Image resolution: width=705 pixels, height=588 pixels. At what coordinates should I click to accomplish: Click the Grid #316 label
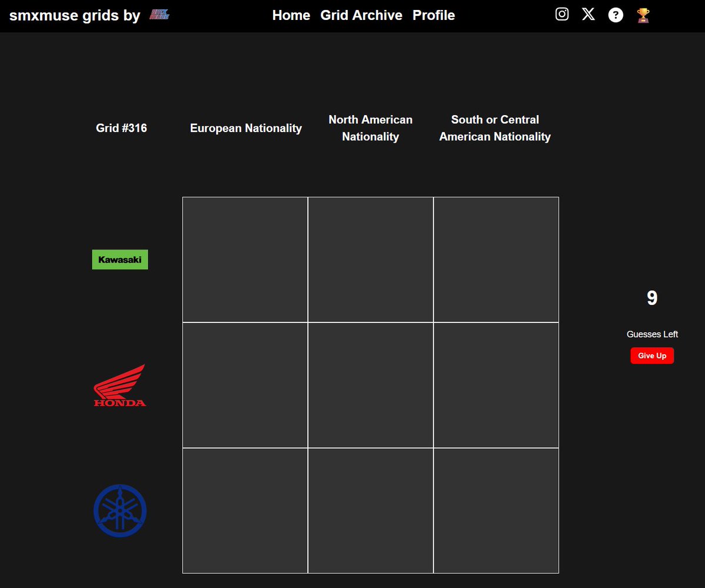point(122,128)
